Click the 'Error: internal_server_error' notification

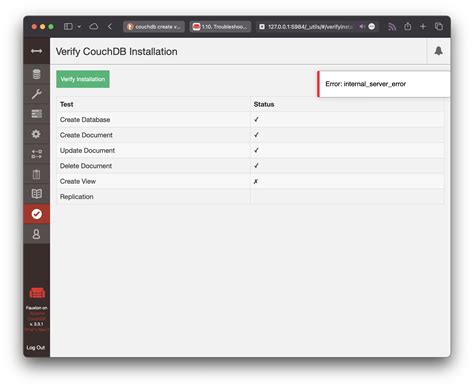[x=383, y=84]
